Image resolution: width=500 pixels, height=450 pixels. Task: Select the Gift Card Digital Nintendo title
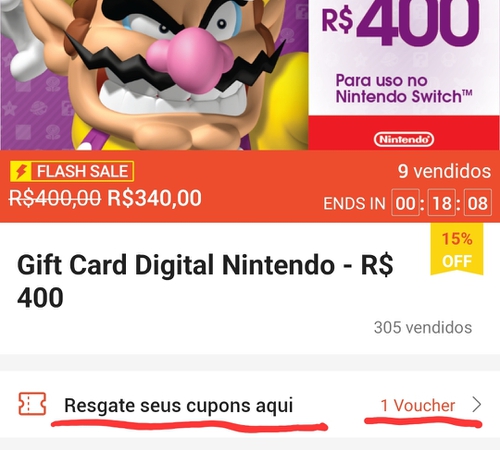pyautogui.click(x=205, y=281)
